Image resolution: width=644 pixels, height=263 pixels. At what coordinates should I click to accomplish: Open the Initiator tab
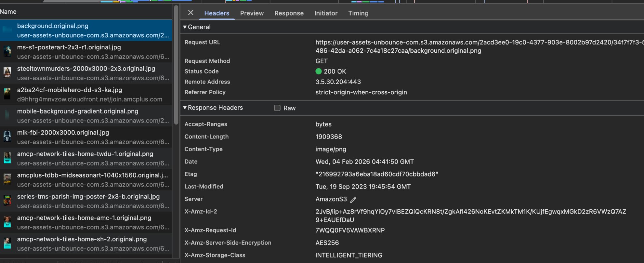click(x=326, y=13)
